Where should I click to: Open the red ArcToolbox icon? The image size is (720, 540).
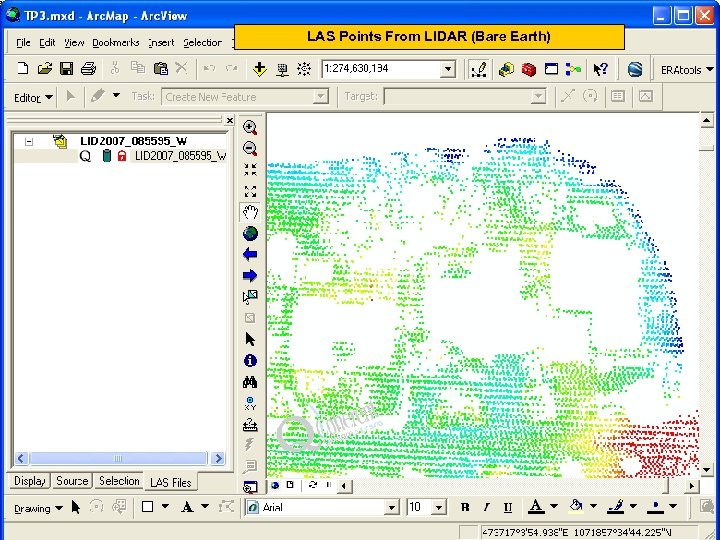tap(529, 69)
